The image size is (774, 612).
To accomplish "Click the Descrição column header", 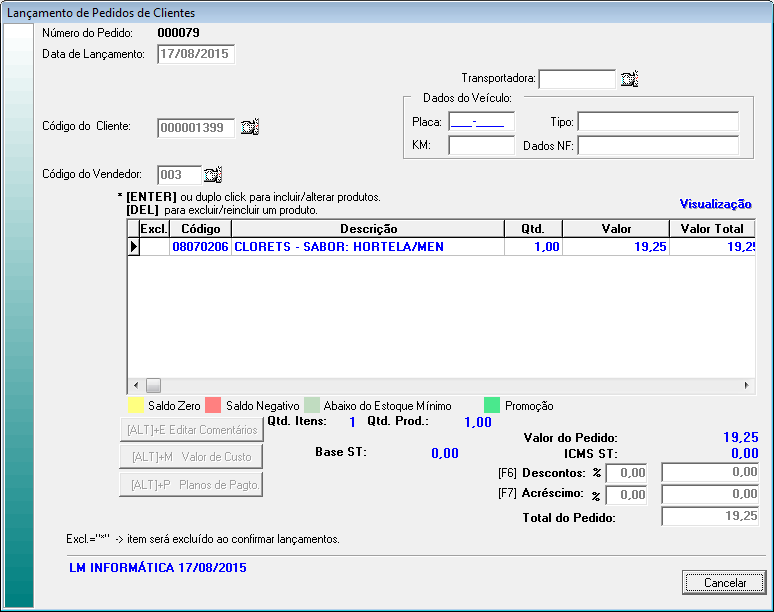I will 368,229.
